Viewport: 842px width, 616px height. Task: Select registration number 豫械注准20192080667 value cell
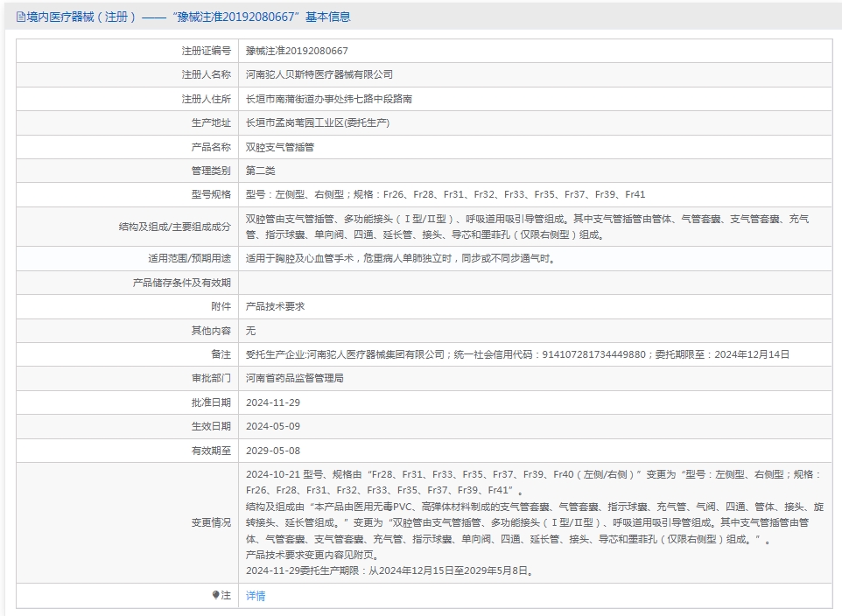(297, 51)
